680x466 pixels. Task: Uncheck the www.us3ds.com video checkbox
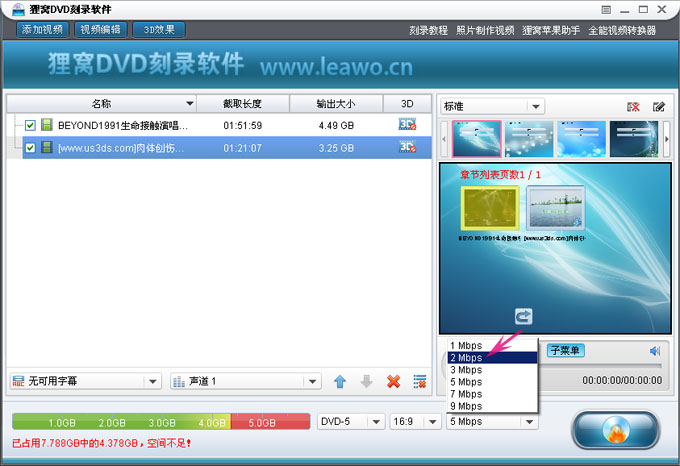pyautogui.click(x=30, y=148)
